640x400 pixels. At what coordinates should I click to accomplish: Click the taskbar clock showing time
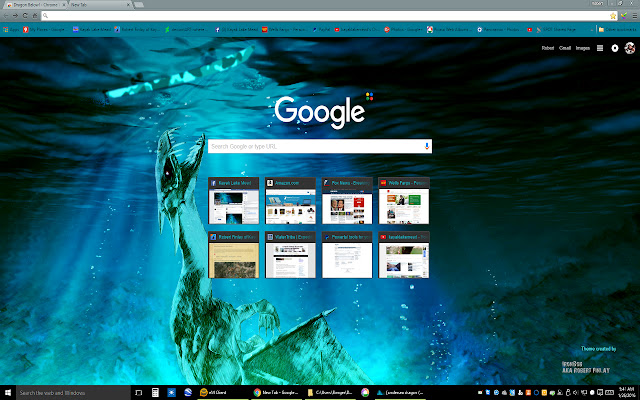click(626, 392)
